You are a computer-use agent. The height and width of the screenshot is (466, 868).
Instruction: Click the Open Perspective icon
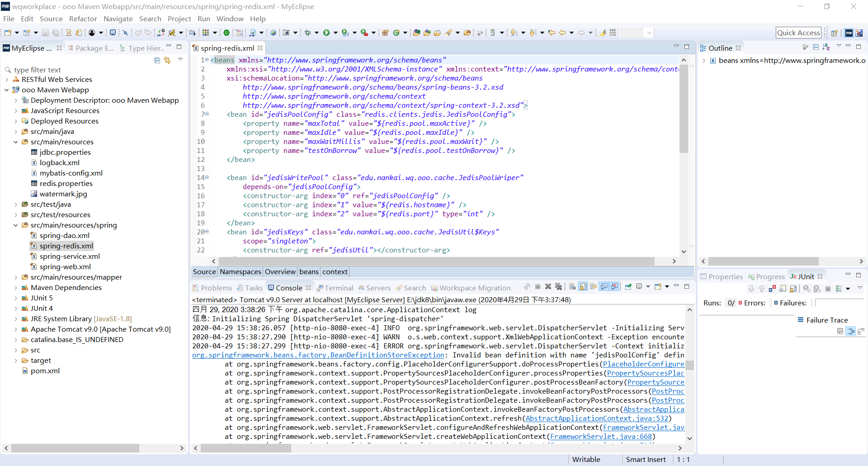tap(835, 33)
